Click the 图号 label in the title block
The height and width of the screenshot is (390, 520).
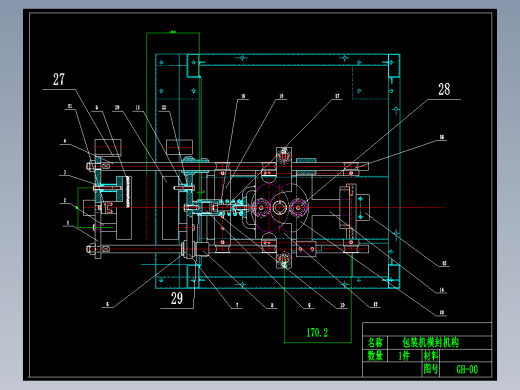(431, 369)
